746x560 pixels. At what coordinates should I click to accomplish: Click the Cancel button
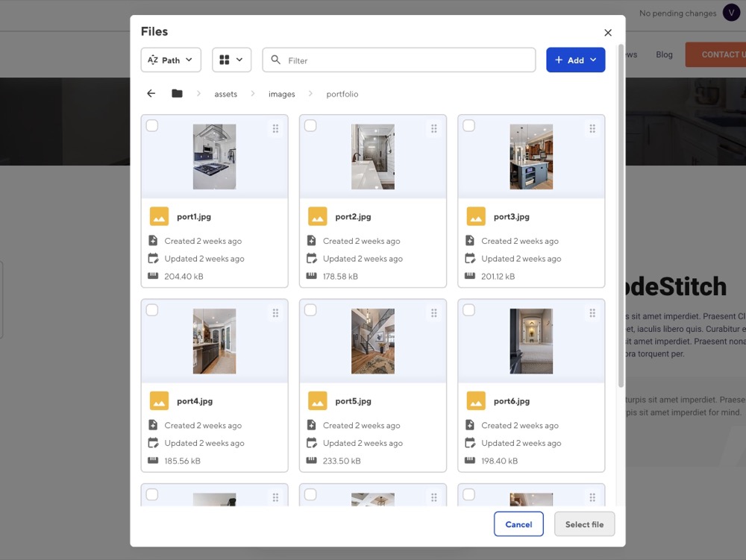518,524
